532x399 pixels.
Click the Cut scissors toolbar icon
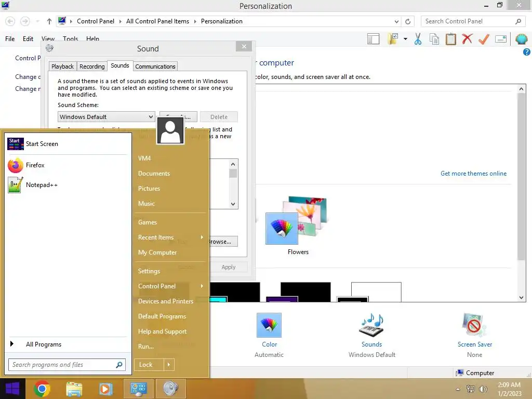(x=418, y=39)
